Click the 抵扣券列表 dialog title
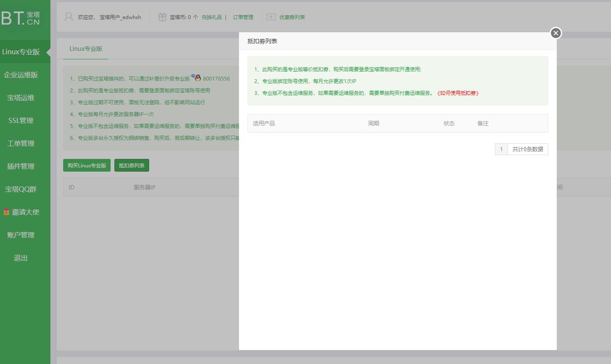 click(x=262, y=41)
